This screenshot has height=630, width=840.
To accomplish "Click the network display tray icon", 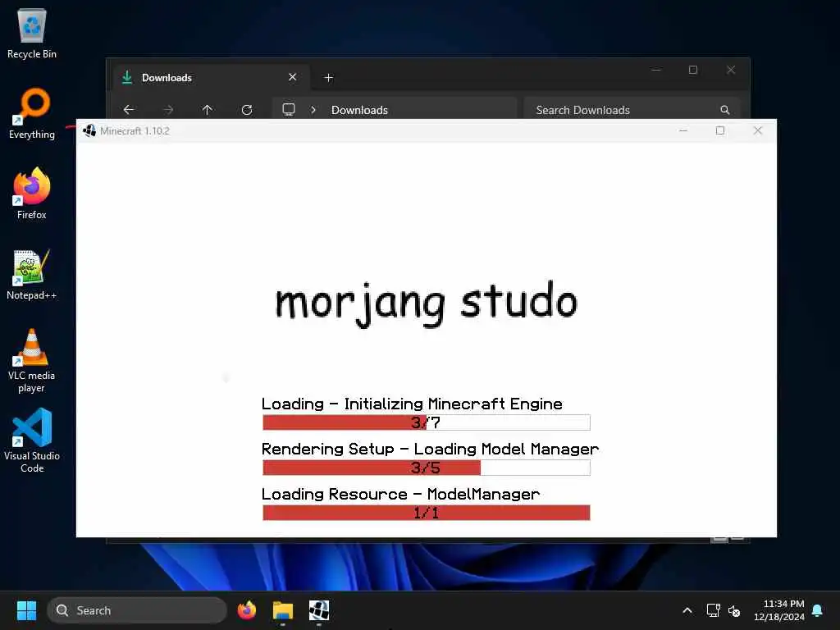I will point(713,610).
